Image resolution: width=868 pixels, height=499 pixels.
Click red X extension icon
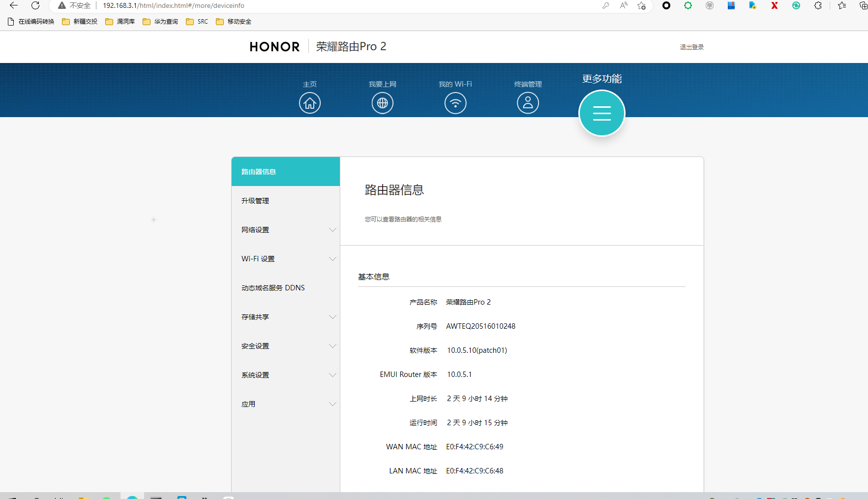tap(775, 5)
